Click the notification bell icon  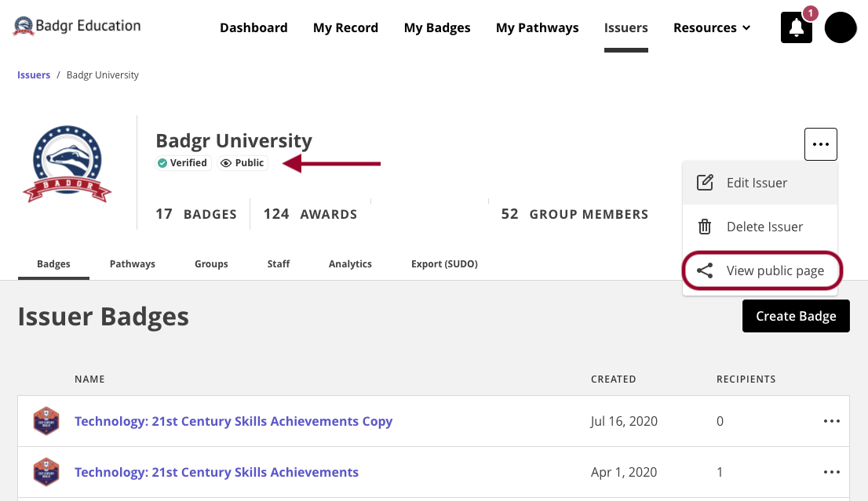pos(796,28)
